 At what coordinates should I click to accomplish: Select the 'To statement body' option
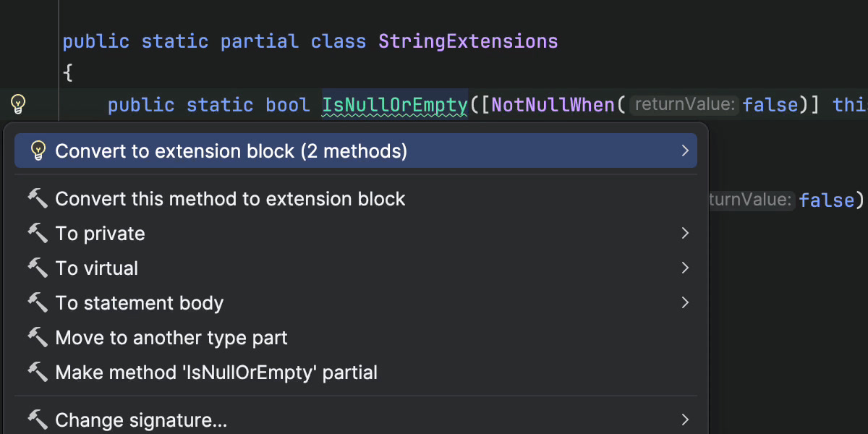tap(139, 302)
